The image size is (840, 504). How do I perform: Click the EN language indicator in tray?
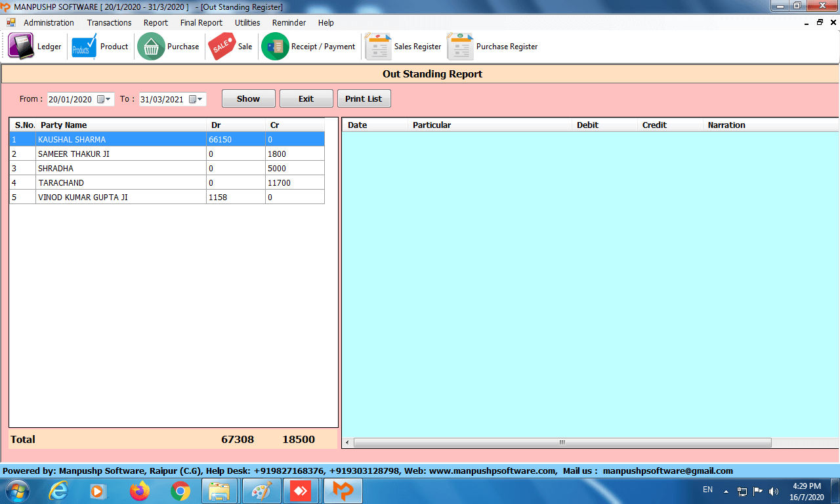click(x=707, y=490)
